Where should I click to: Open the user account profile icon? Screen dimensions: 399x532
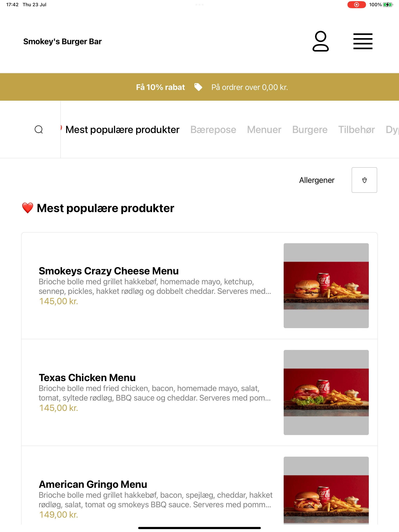coord(320,41)
